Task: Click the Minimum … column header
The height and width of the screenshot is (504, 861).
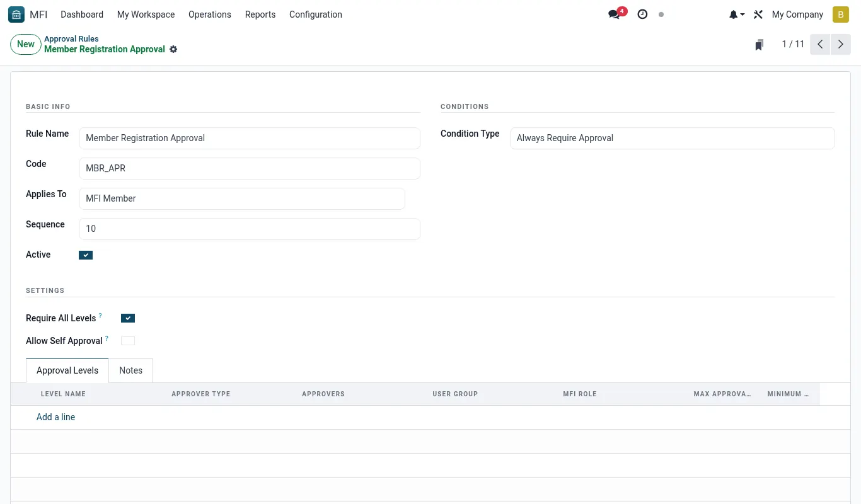Action: [788, 394]
